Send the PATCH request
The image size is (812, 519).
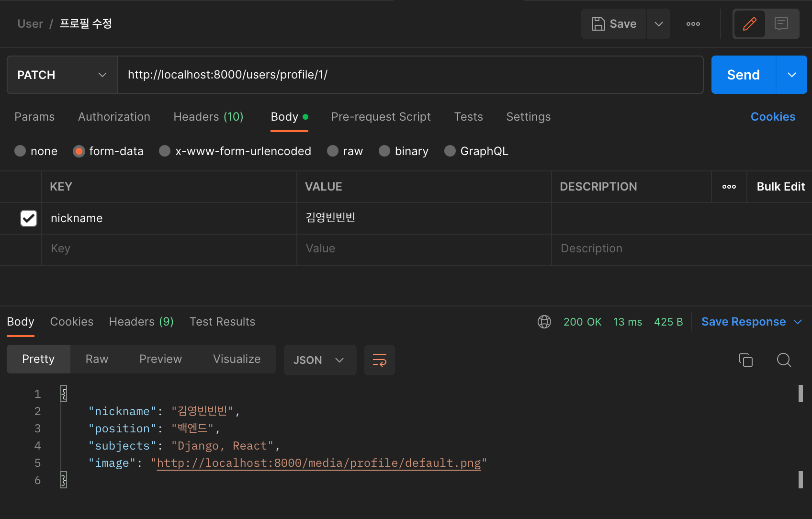tap(743, 75)
